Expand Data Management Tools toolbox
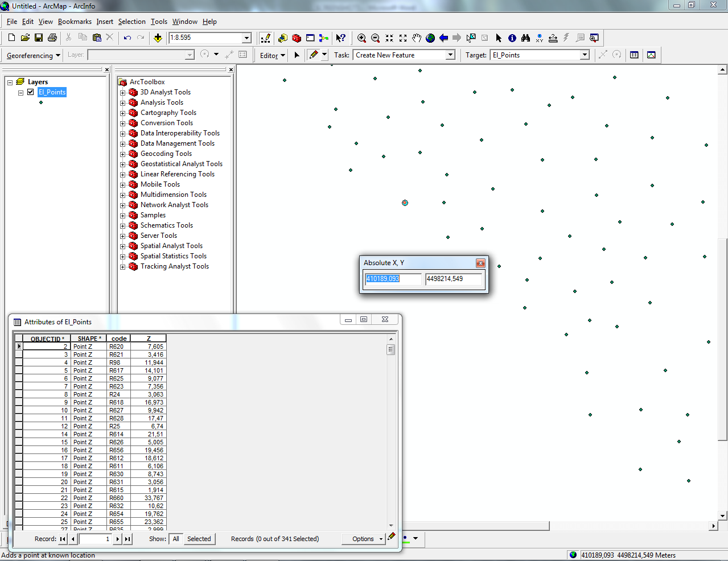This screenshot has height=561, width=728. point(122,143)
